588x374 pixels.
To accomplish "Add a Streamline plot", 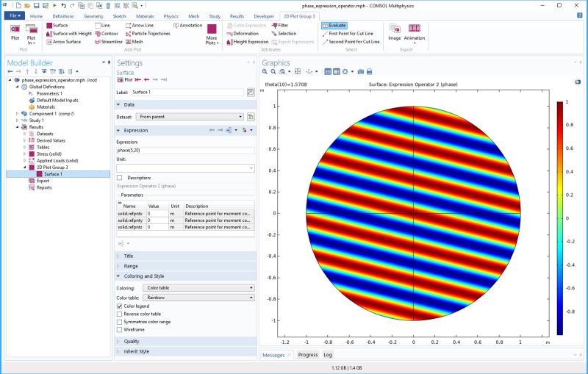I will (109, 42).
